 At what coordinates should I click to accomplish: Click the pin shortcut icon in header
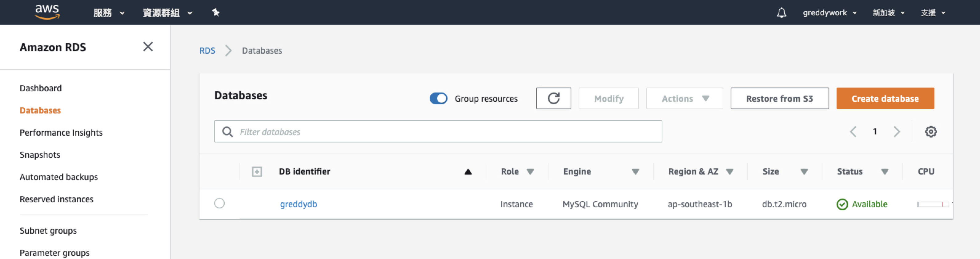216,13
